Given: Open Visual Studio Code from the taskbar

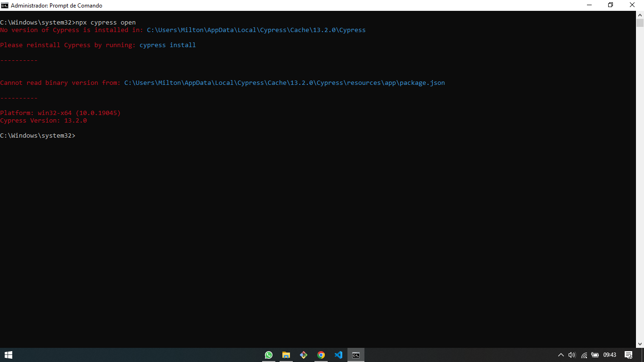Looking at the screenshot, I should point(339,355).
